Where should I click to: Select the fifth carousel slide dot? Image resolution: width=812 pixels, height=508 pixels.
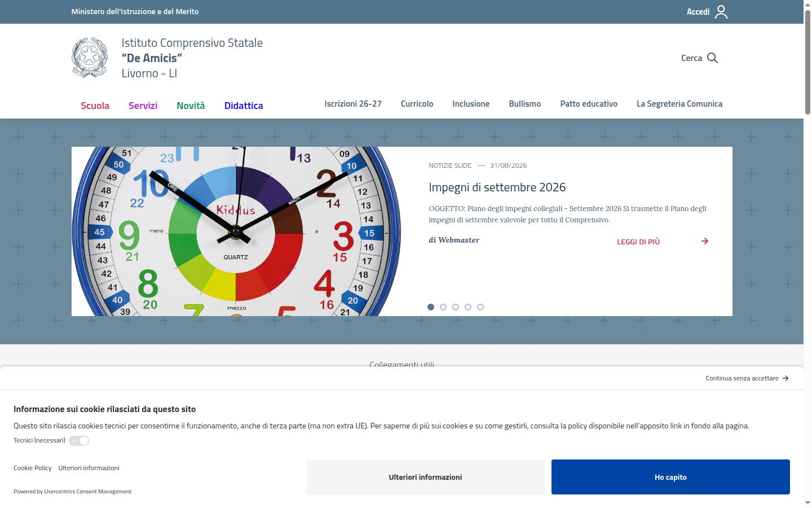tap(480, 307)
